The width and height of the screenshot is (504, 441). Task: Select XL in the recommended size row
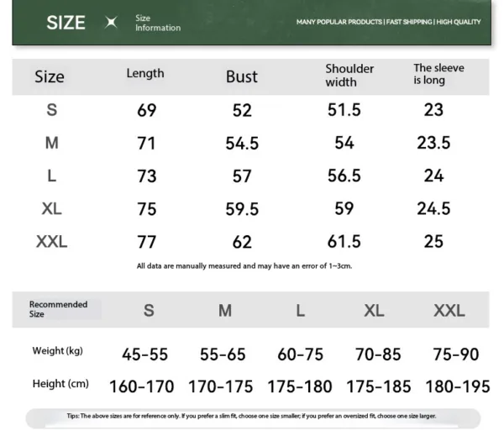click(374, 311)
